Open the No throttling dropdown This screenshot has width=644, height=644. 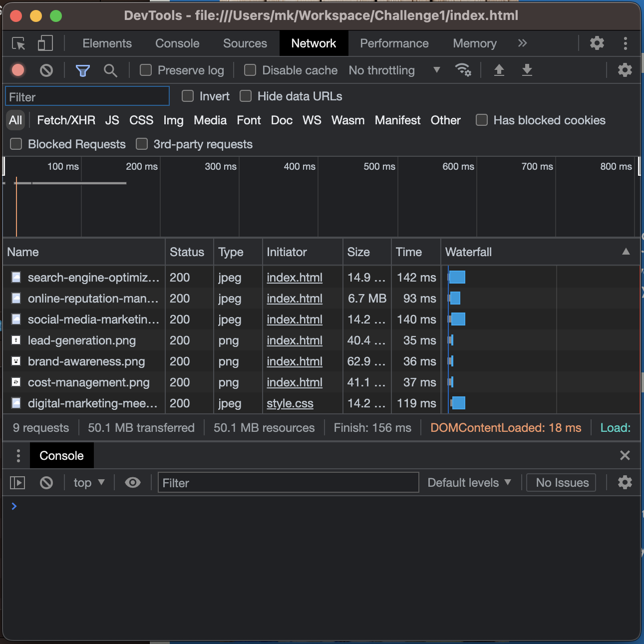pyautogui.click(x=394, y=70)
